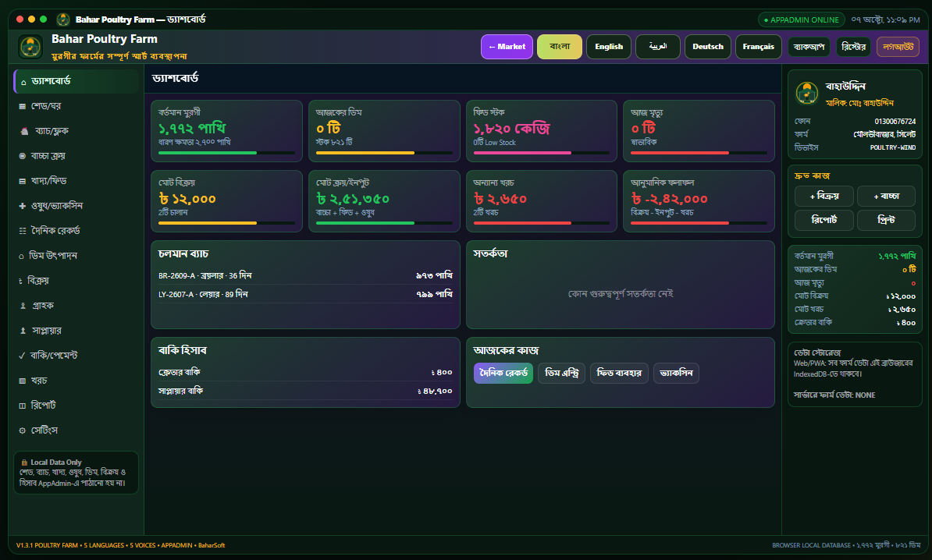The width and height of the screenshot is (932, 560).
Task: Click the + বিক্রয় quick action
Action: (824, 196)
